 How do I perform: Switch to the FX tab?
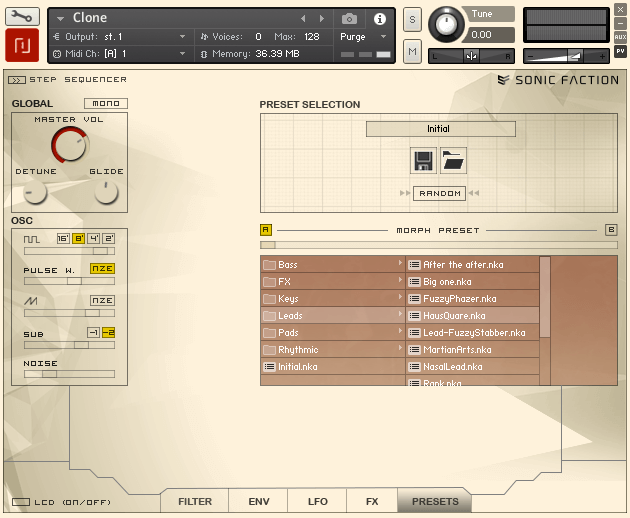pos(372,502)
